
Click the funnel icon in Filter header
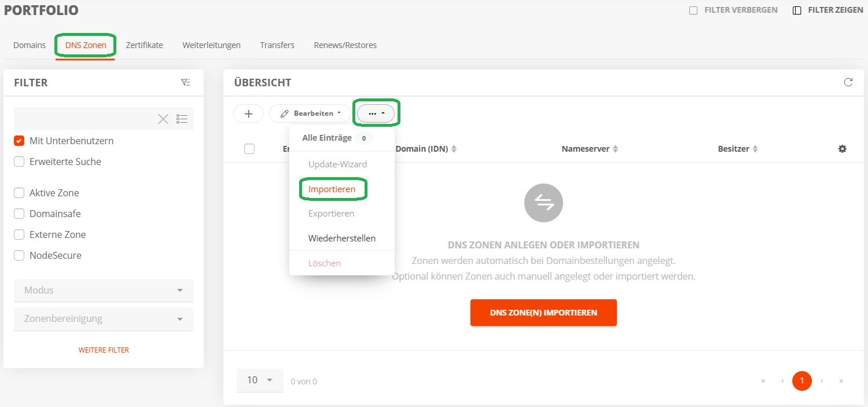185,83
